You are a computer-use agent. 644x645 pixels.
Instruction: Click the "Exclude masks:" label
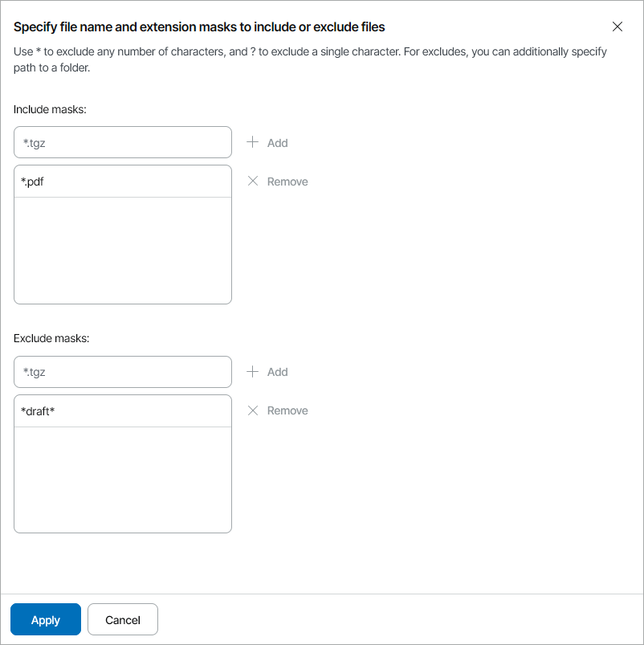[x=51, y=338]
